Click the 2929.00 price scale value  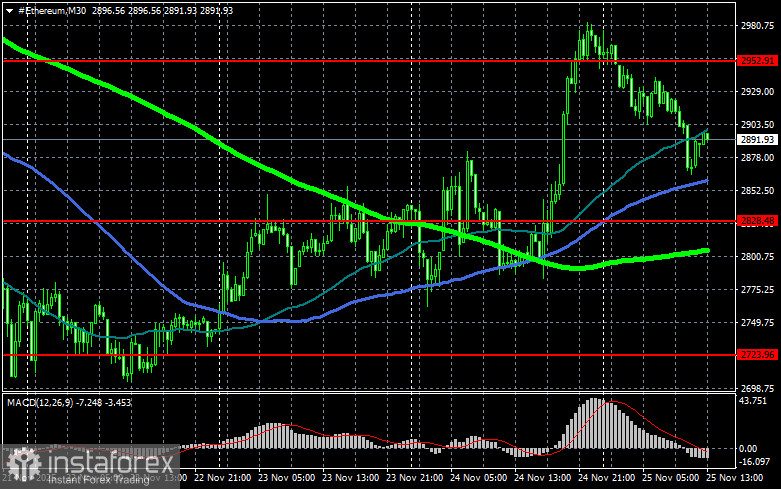[x=758, y=92]
